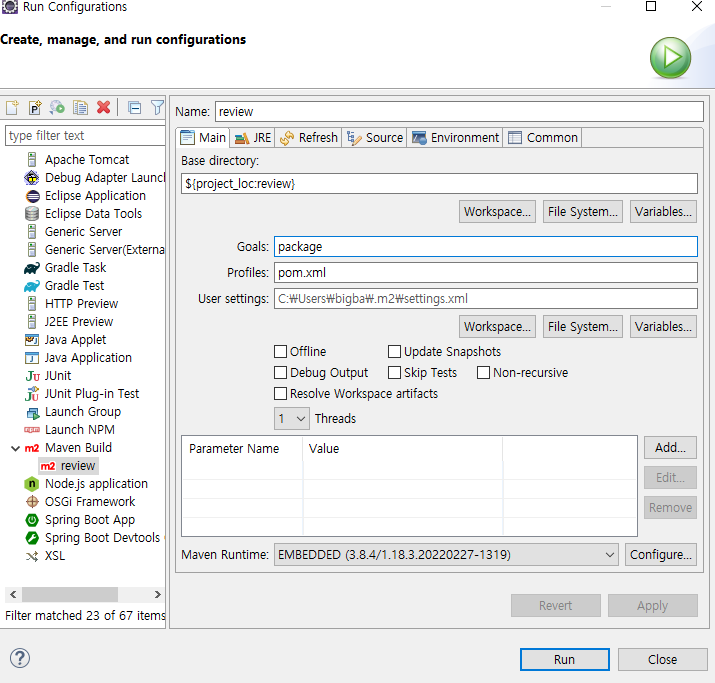
Task: Click the Export launch configuration icon
Action: 57,108
